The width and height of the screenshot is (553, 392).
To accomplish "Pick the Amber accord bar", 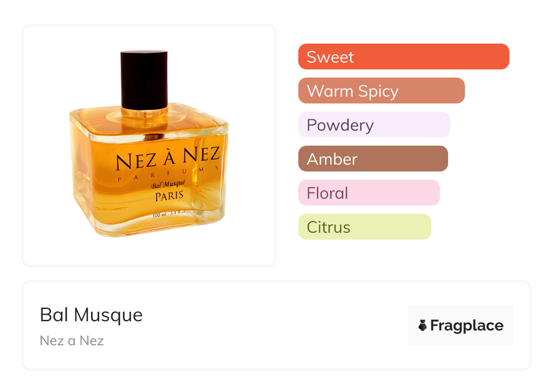I will coord(373,159).
